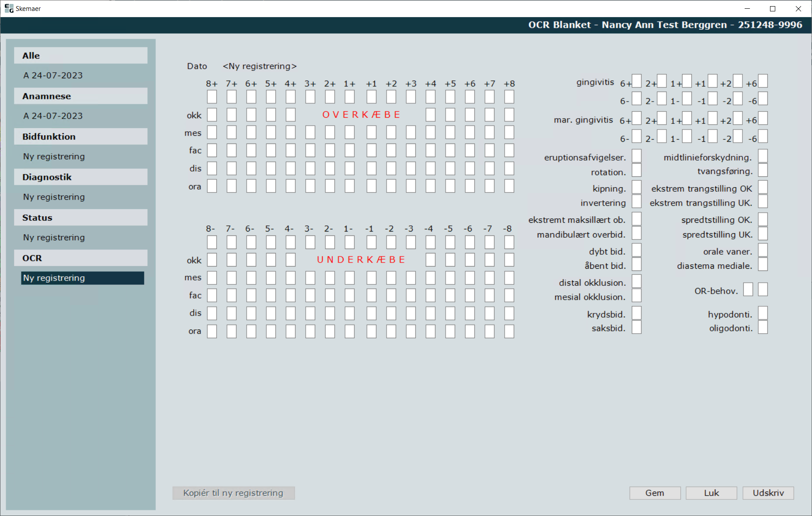This screenshot has height=516, width=812.
Task: Open the OCR section header
Action: 80,258
